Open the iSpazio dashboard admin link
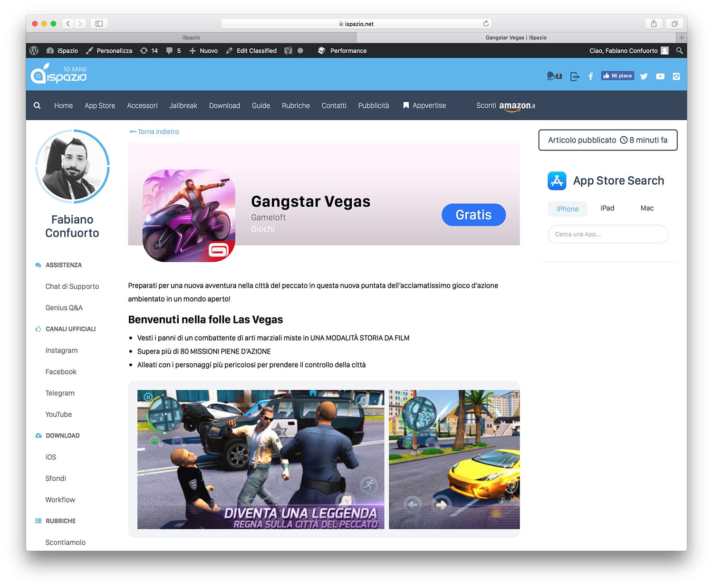 point(62,51)
